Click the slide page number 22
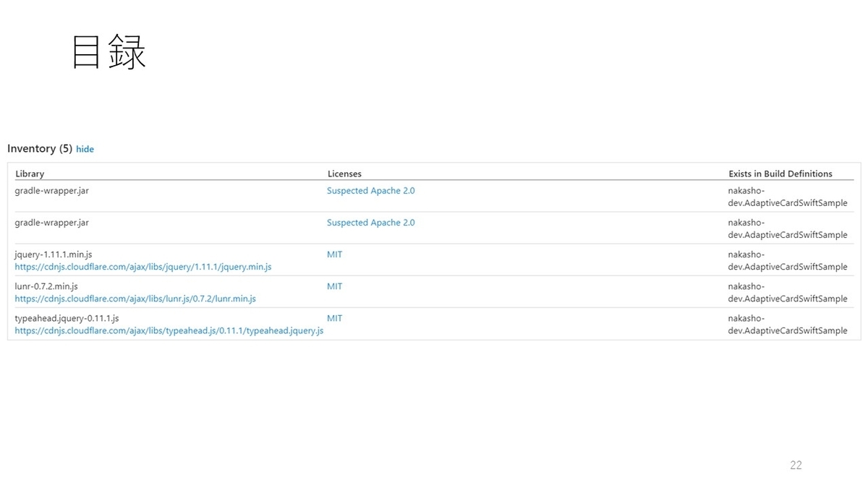 (796, 465)
